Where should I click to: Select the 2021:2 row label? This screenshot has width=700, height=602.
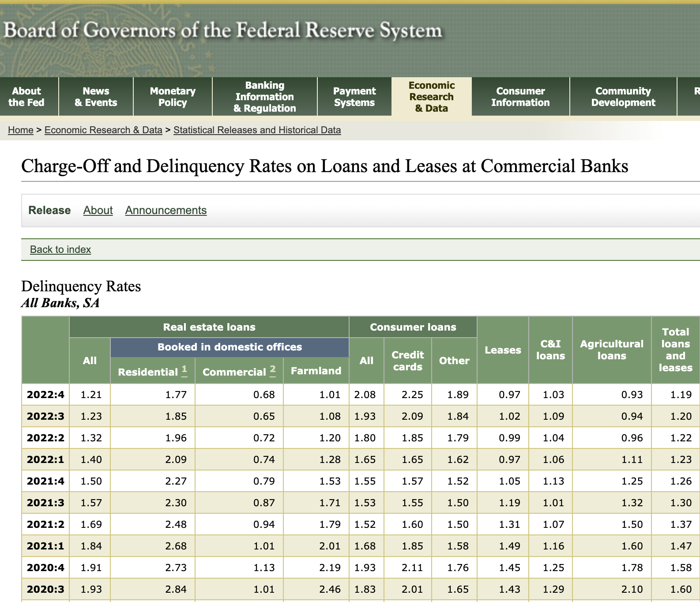click(x=45, y=524)
